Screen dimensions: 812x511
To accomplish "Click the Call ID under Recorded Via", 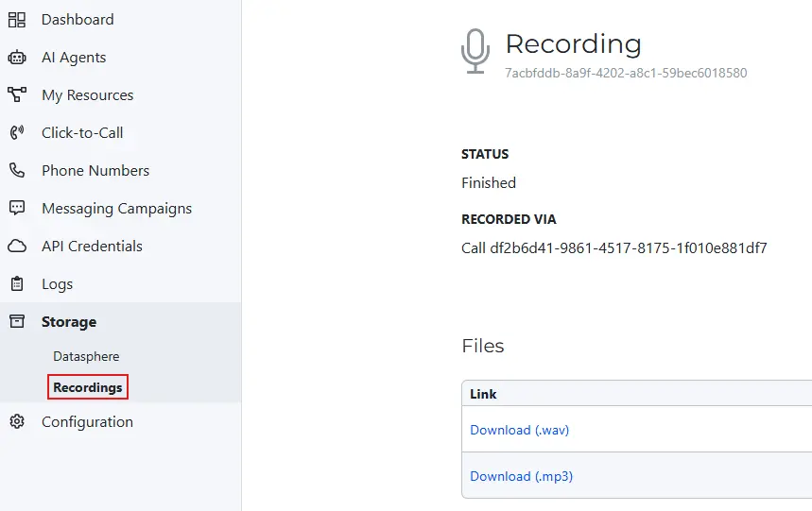I will pos(613,248).
